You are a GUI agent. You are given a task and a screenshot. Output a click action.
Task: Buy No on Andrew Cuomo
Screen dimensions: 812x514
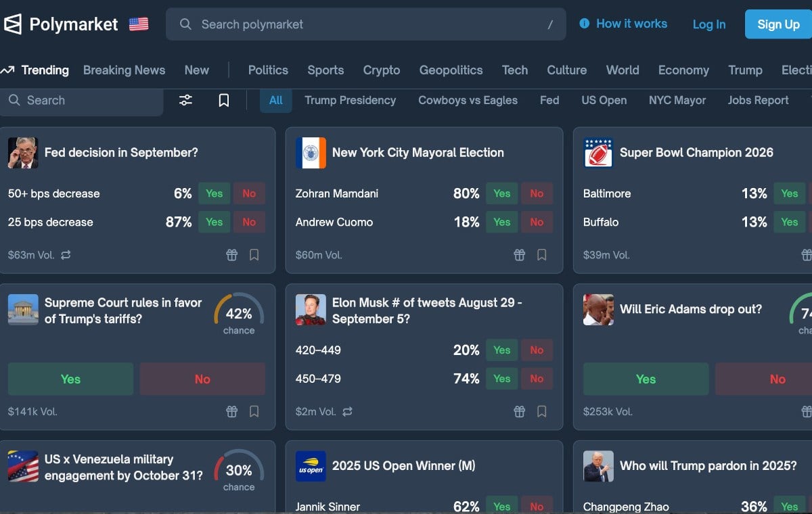tap(537, 222)
